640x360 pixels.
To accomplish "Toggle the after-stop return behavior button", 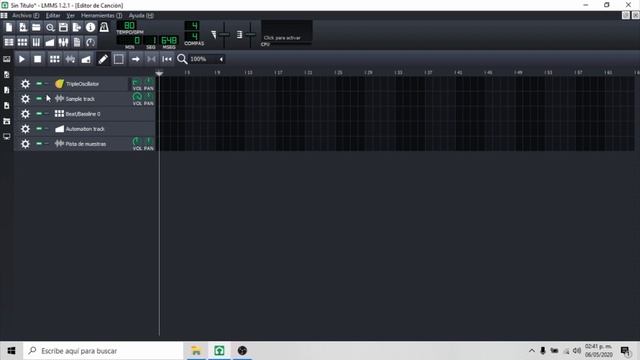I will (167, 59).
